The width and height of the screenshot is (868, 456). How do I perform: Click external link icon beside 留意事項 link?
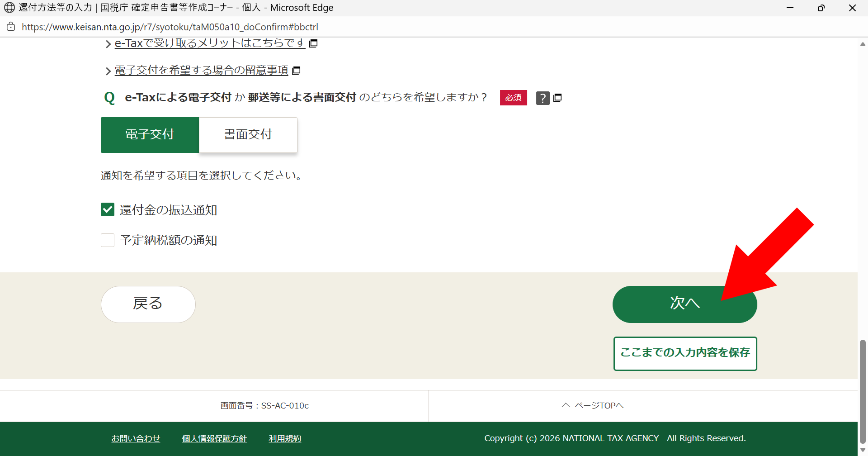(x=296, y=71)
